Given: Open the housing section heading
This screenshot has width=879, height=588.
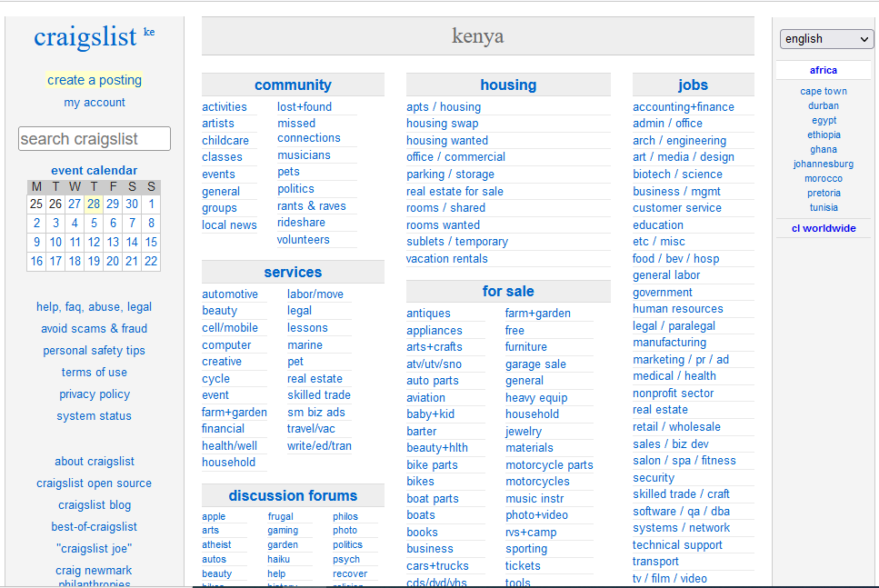Looking at the screenshot, I should tap(508, 85).
